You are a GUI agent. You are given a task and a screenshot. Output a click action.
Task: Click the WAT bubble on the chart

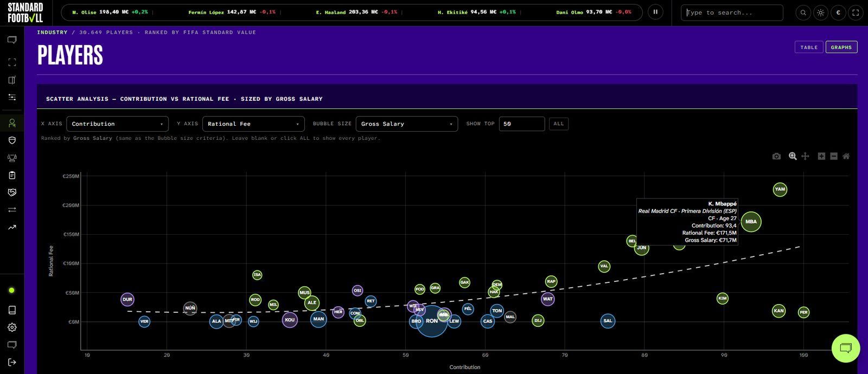[x=547, y=299]
